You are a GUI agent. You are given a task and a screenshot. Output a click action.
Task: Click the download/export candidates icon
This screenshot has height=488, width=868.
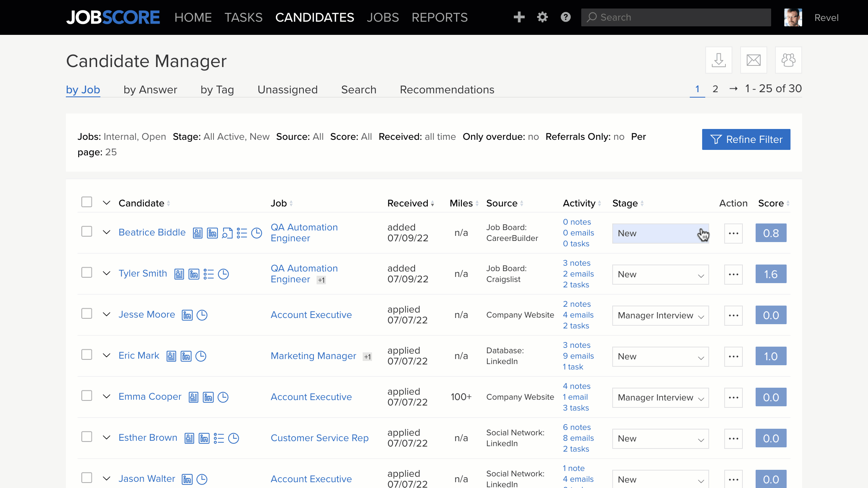(720, 60)
